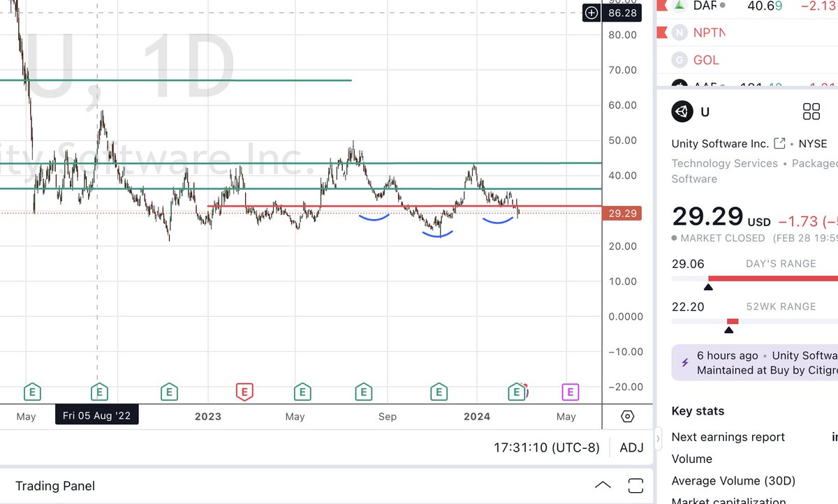This screenshot has height=504, width=838.
Task: Click the 86.28 crosshair price label
Action: (622, 13)
